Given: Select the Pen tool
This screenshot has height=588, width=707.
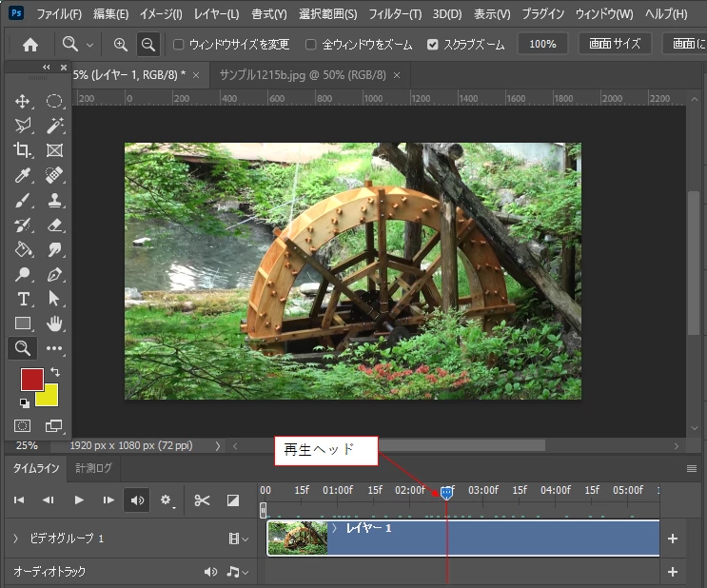Looking at the screenshot, I should click(54, 274).
